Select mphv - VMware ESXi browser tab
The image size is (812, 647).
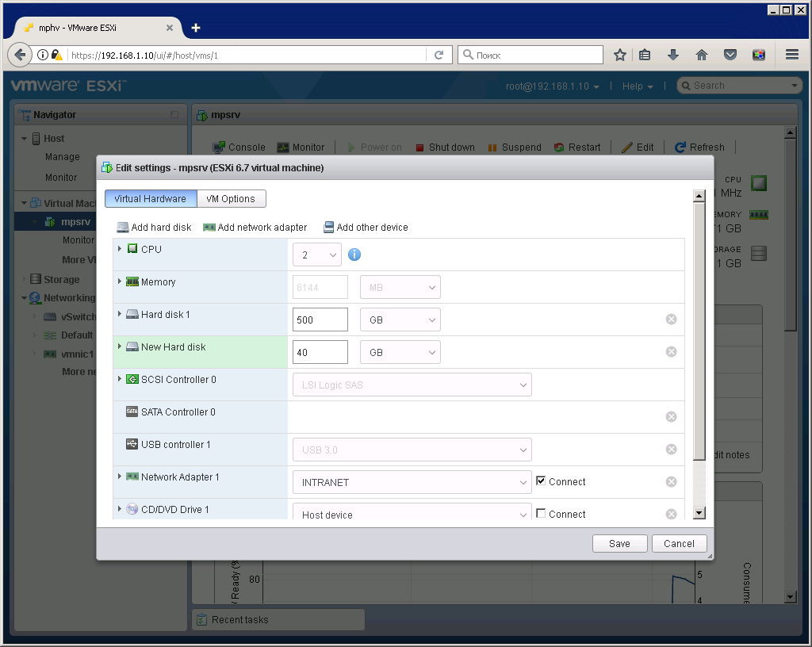tap(98, 28)
